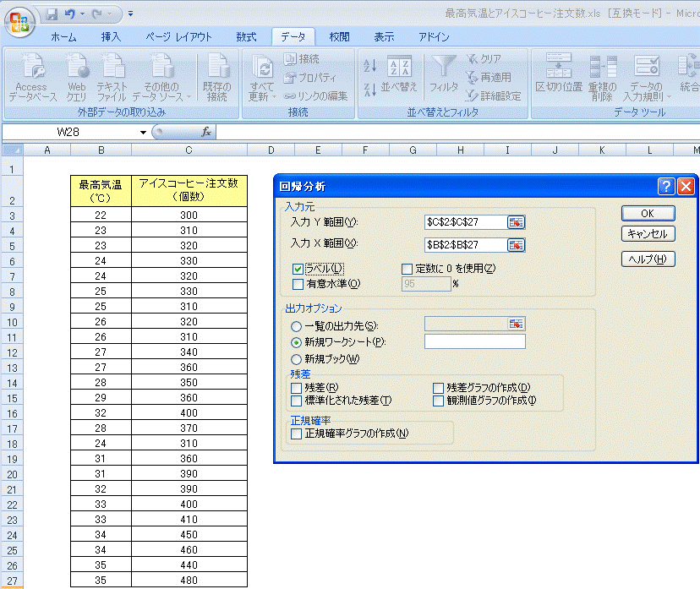The image size is (700, 589).
Task: Check the Residuals checkbox
Action: coord(296,388)
